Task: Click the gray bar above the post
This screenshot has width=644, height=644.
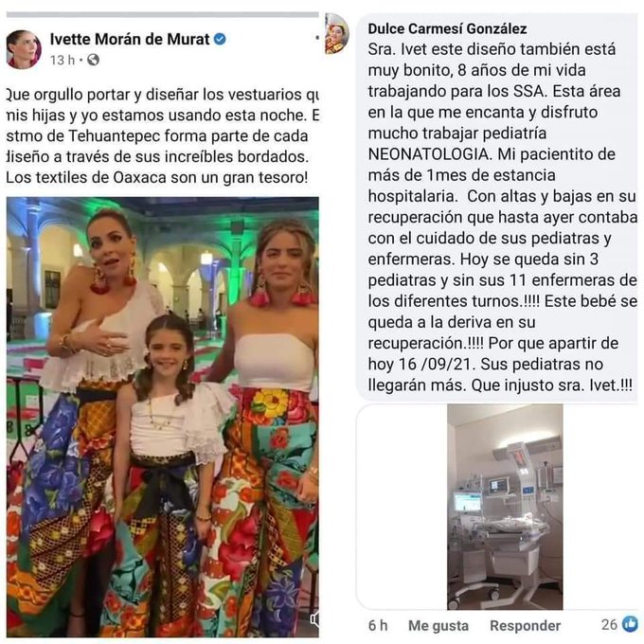Action: click(x=163, y=15)
